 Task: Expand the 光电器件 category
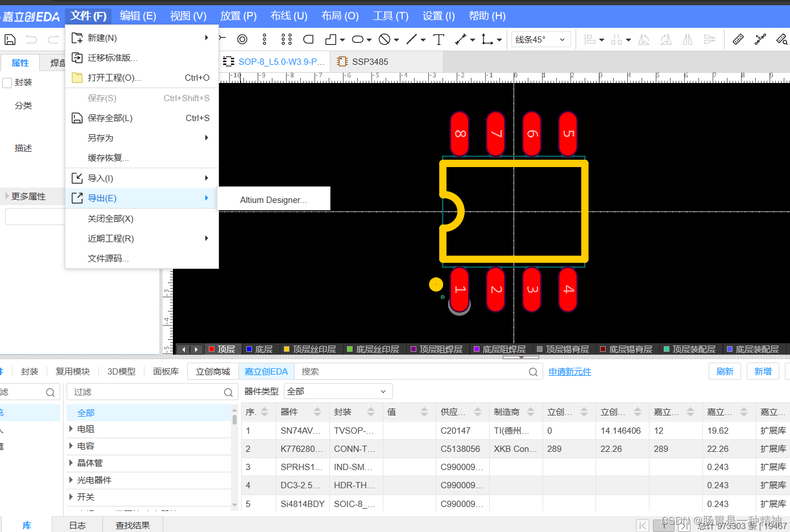coord(71,480)
